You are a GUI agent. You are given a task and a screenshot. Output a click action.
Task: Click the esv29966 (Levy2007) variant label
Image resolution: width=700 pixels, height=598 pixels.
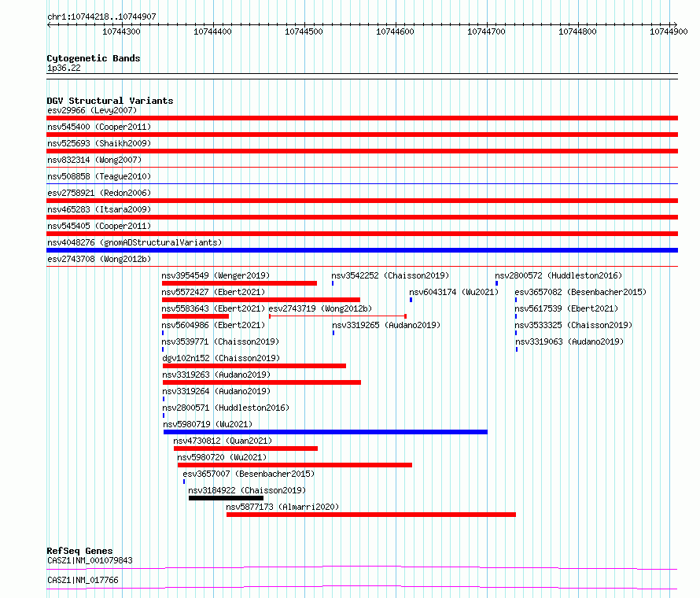92,110
